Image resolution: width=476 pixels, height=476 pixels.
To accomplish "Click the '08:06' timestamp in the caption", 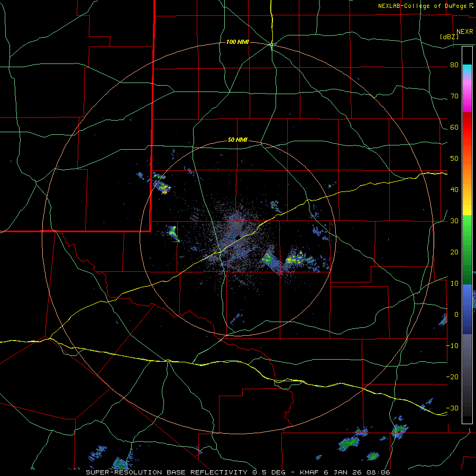I will pos(379,472).
